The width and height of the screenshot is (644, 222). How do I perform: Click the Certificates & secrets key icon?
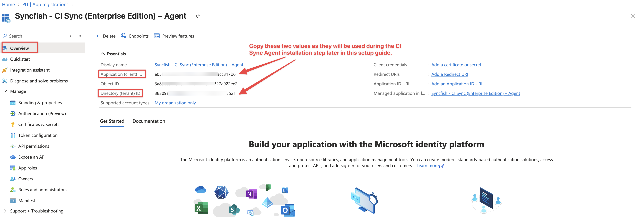13,124
